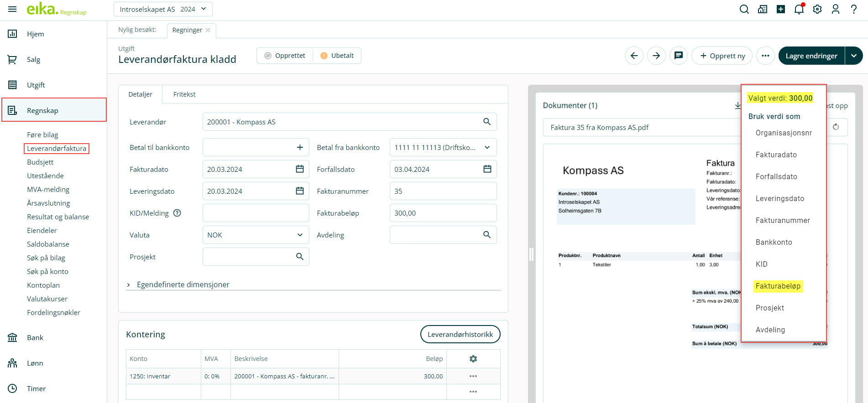Click the Leverandørhistorikk button
The image size is (868, 403).
pos(460,334)
